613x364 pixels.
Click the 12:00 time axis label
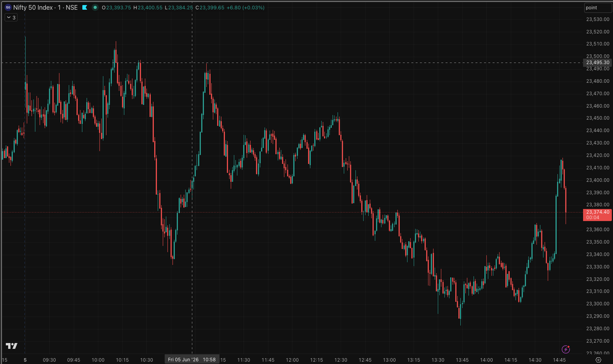[292, 359]
